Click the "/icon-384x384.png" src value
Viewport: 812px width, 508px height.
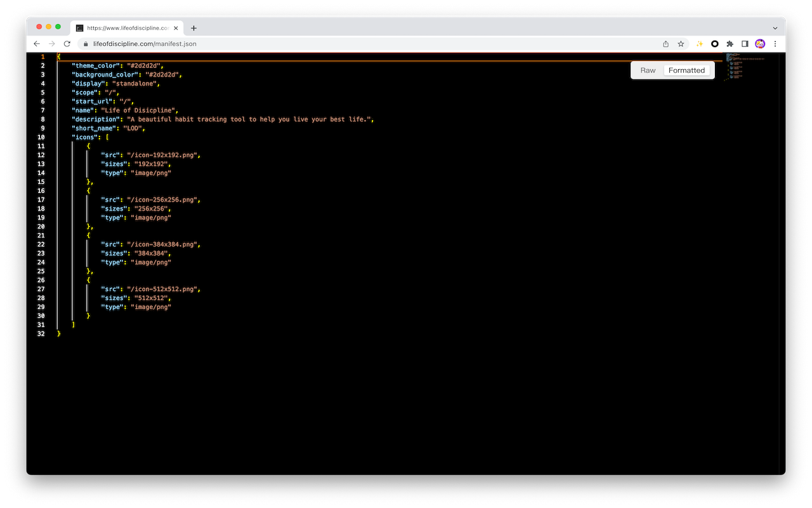tap(162, 244)
